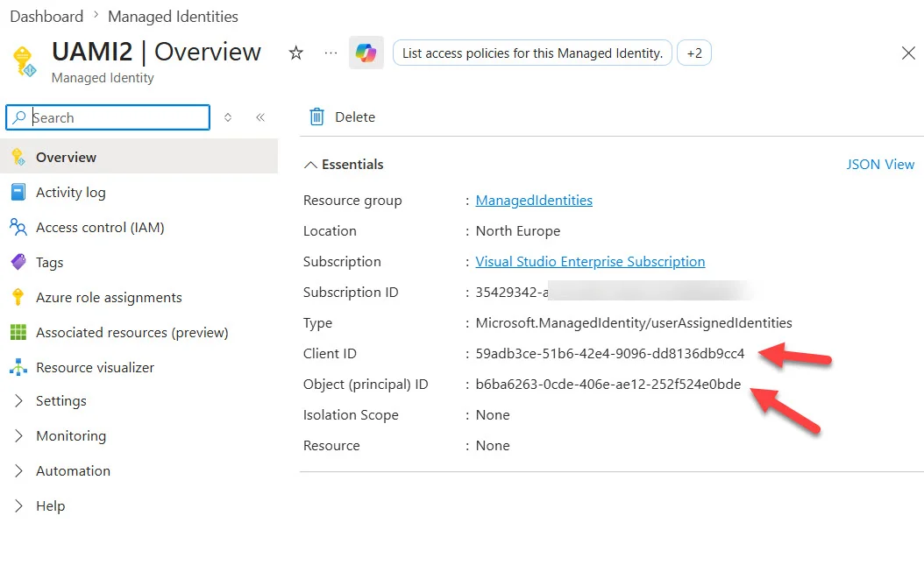Click the Activity log icon
Viewport: 924px width, 565px height.
[x=18, y=192]
